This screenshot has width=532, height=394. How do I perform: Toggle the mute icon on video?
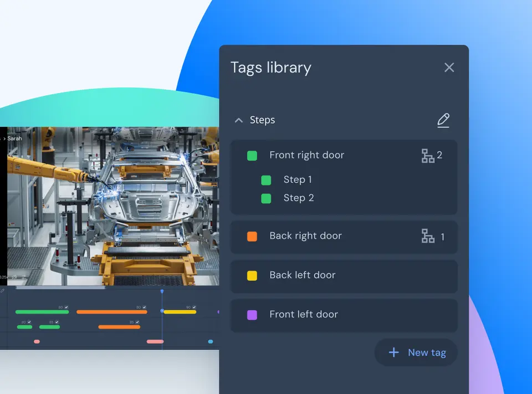pyautogui.click(x=14, y=277)
